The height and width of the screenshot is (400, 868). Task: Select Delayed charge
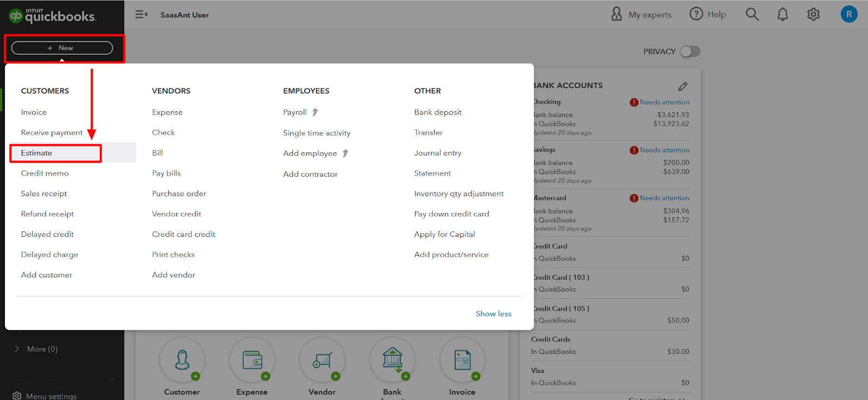tap(49, 255)
